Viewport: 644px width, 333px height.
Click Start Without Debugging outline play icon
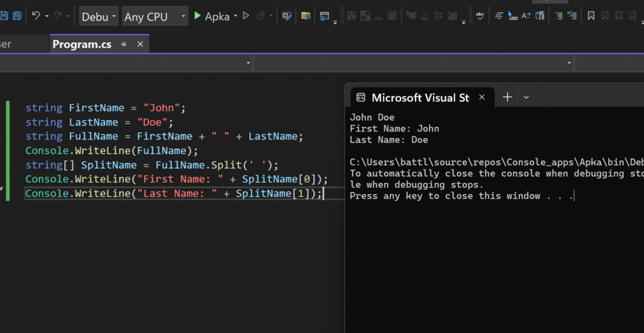click(247, 16)
